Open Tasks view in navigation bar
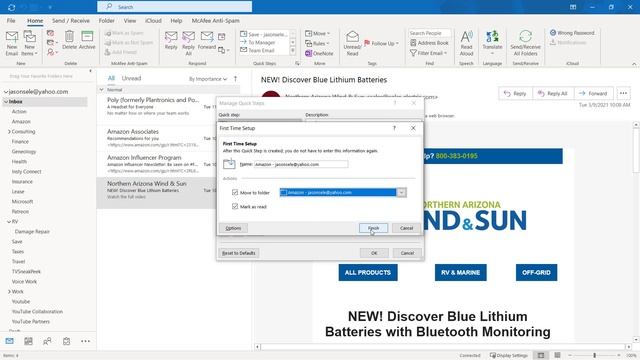Image resolution: width=640 pixels, height=360 pixels. (x=66, y=341)
